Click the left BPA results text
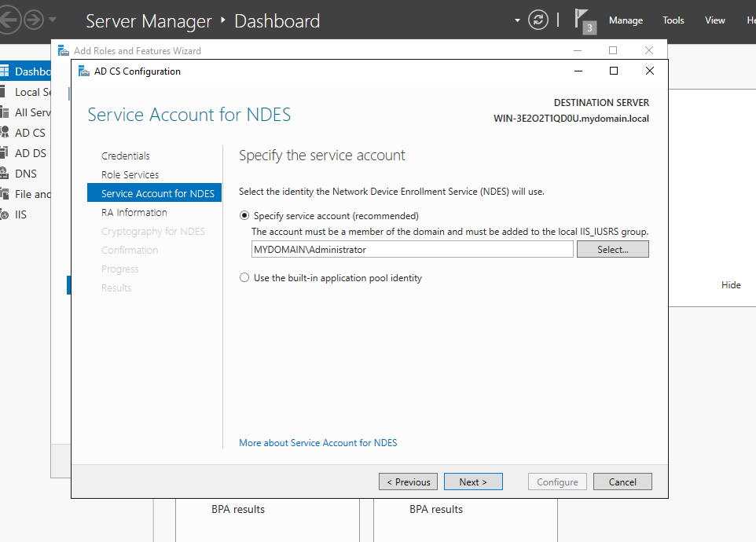The image size is (756, 542). (237, 509)
